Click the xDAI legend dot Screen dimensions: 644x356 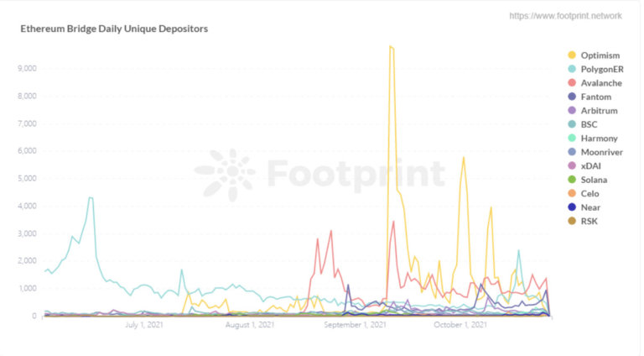[x=572, y=165]
